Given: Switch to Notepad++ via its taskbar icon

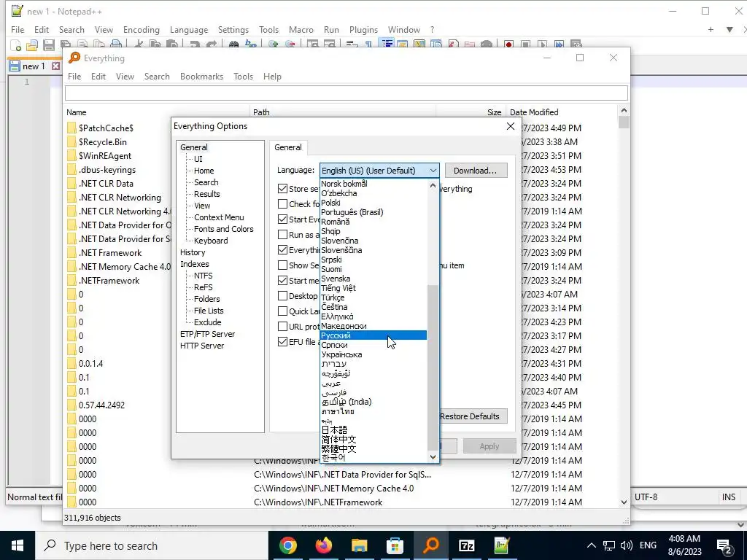Looking at the screenshot, I should [502, 545].
